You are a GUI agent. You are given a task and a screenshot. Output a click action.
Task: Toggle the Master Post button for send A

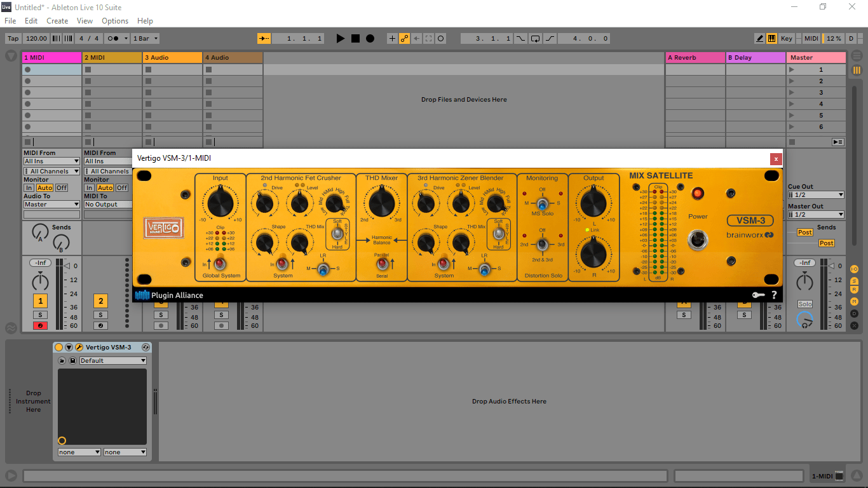coord(805,233)
